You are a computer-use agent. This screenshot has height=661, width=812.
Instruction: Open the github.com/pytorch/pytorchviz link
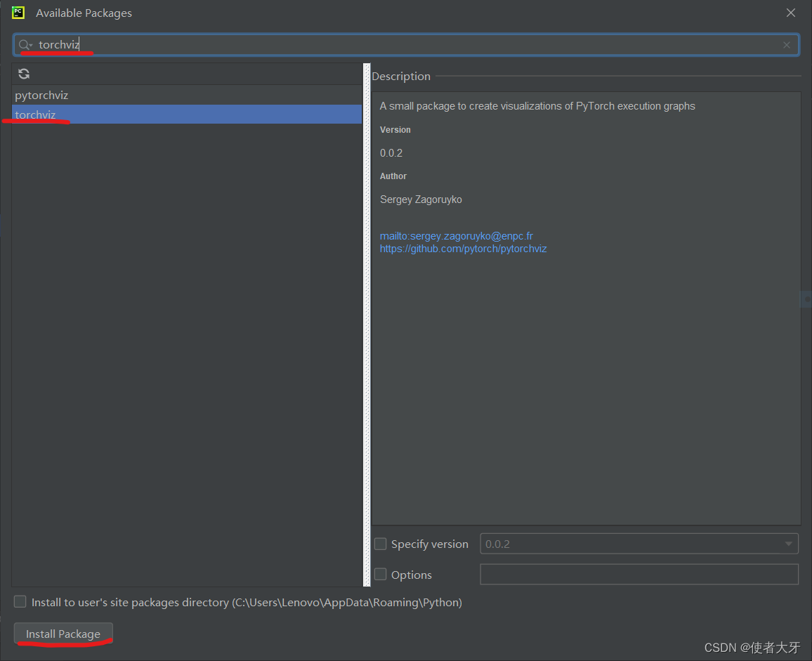pyautogui.click(x=463, y=249)
